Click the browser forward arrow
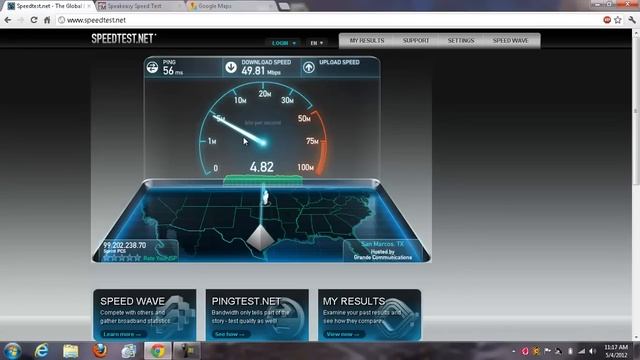Screen dimensions: 640x360 (x=21, y=20)
